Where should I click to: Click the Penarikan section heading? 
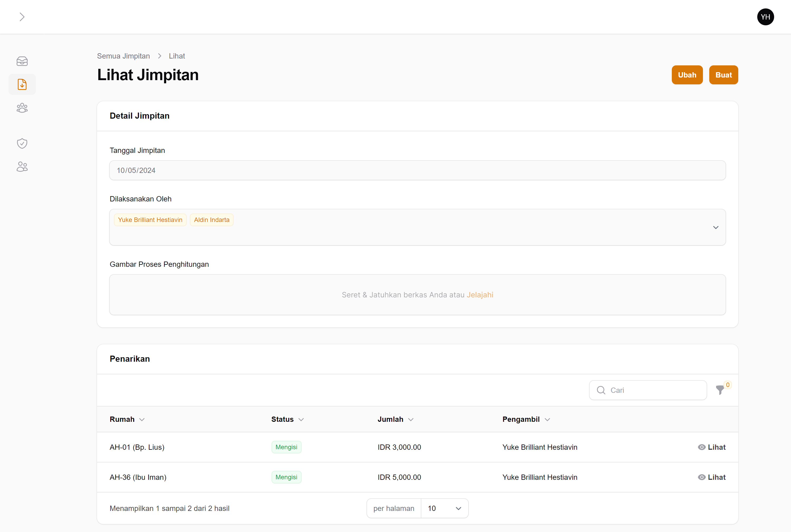click(x=130, y=359)
